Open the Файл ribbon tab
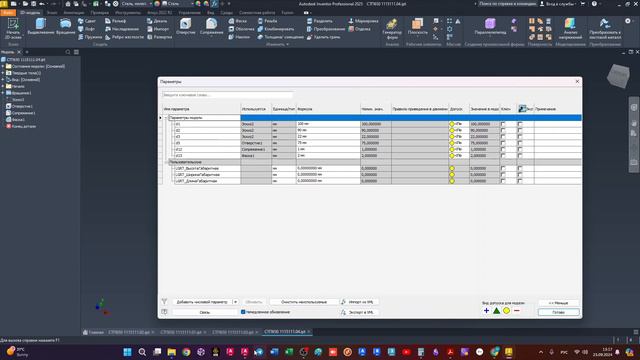 pos(8,13)
